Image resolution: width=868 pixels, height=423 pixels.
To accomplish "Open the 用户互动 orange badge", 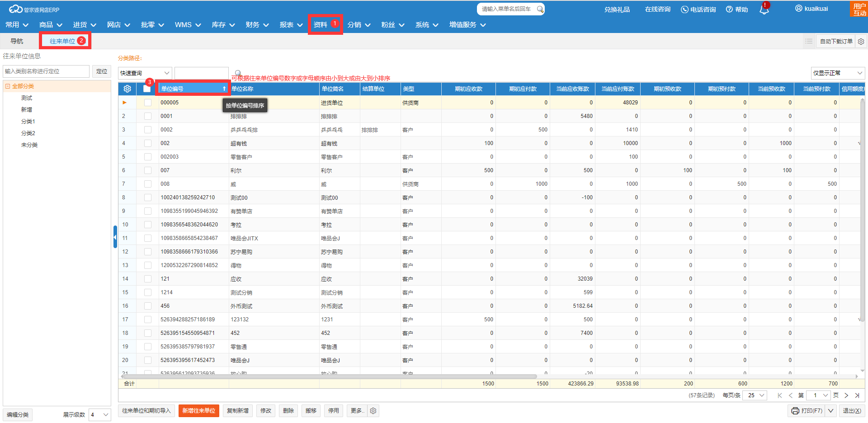I will pyautogui.click(x=859, y=9).
